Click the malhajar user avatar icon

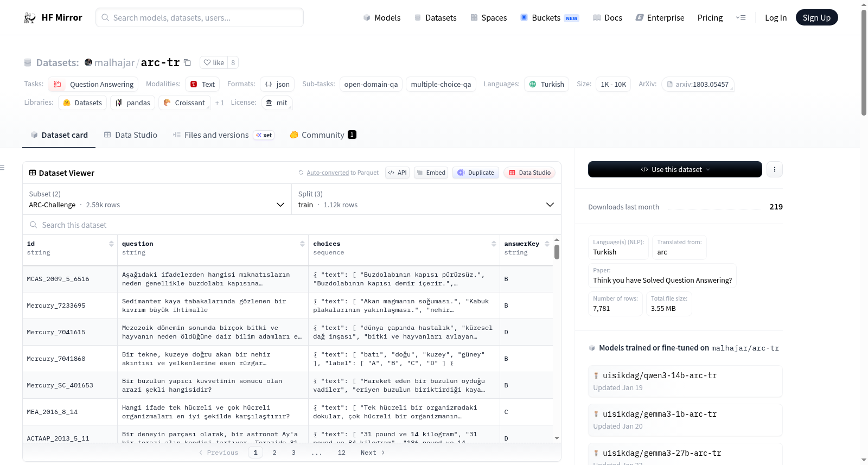pyautogui.click(x=88, y=62)
